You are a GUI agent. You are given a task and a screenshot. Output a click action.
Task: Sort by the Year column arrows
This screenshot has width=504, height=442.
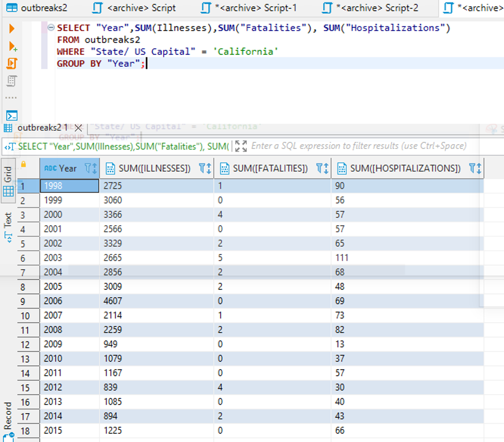pos(95,168)
